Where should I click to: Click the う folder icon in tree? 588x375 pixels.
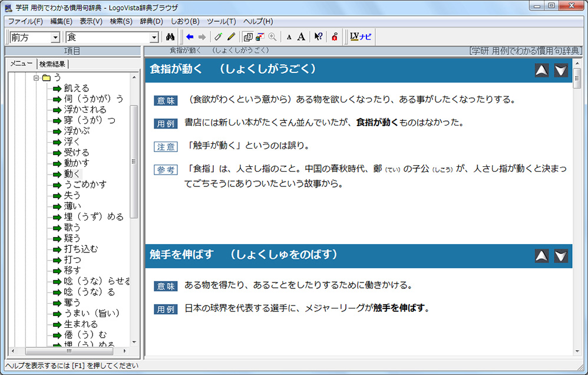[x=46, y=78]
